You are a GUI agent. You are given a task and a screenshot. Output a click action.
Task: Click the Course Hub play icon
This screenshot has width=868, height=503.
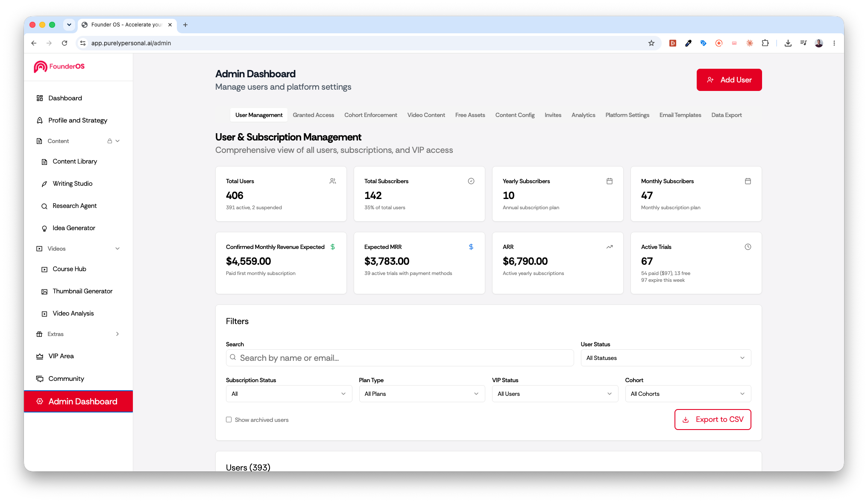point(44,269)
